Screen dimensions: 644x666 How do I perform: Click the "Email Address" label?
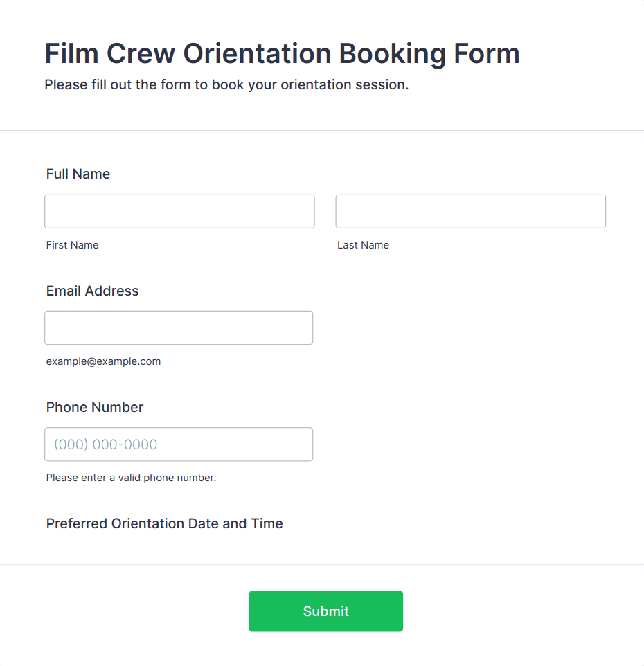(x=93, y=291)
